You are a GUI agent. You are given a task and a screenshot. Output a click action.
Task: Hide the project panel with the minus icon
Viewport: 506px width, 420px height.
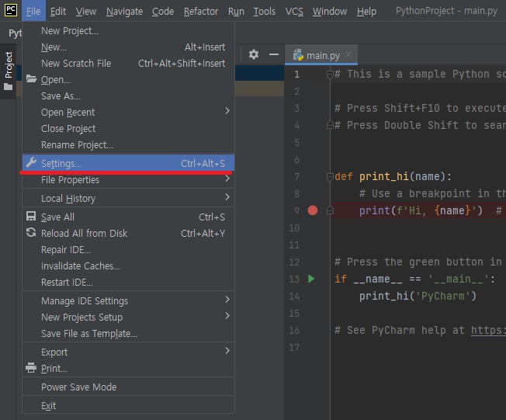(274, 54)
